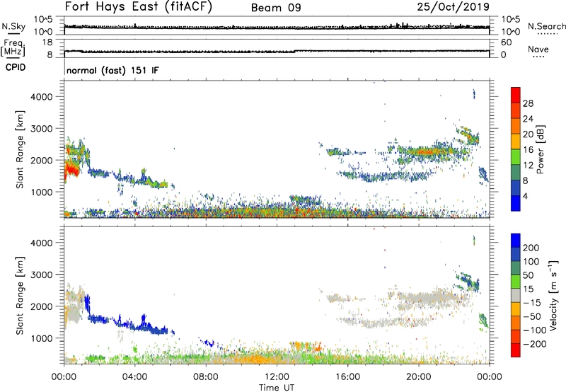
Task: Click the date '25/Oct/2019'
Action: click(x=454, y=6)
